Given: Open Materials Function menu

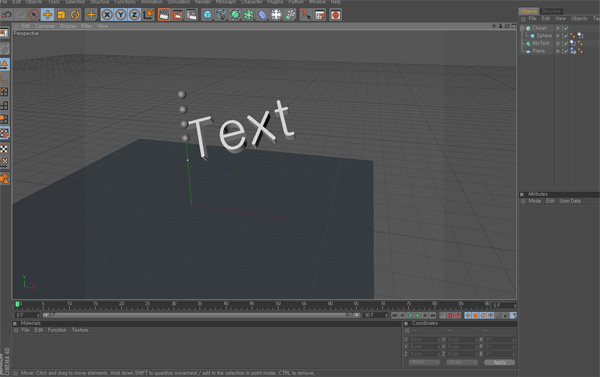Looking at the screenshot, I should [57, 330].
